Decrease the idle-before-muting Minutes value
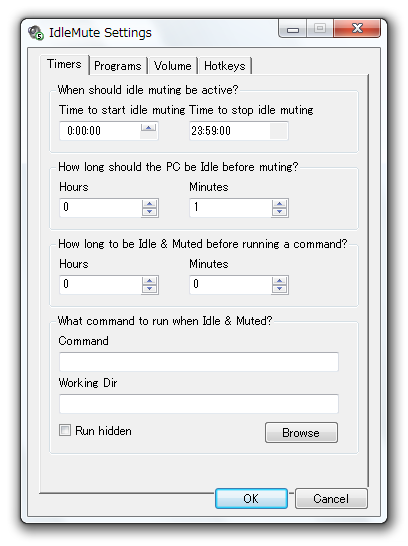Screen dimensions: 408x546 [x=280, y=212]
